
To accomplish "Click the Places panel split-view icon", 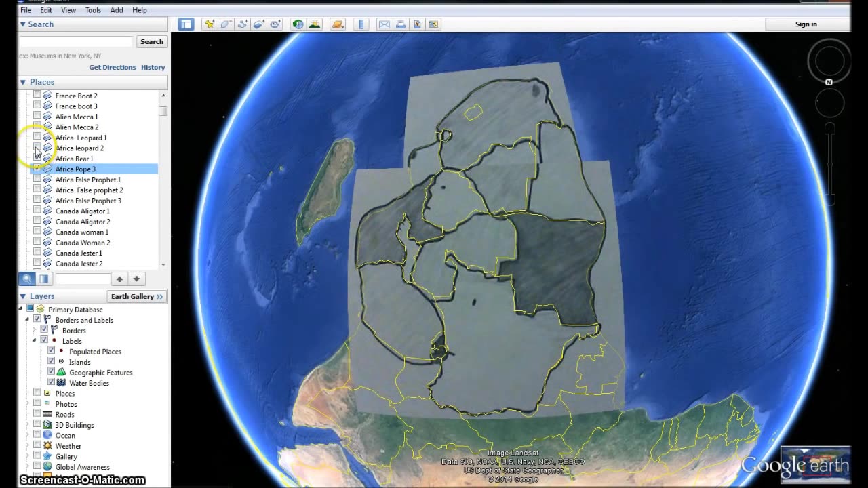I will click(43, 279).
